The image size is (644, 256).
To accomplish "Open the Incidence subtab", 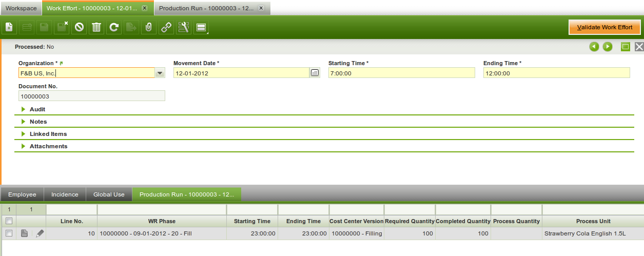I will point(65,194).
